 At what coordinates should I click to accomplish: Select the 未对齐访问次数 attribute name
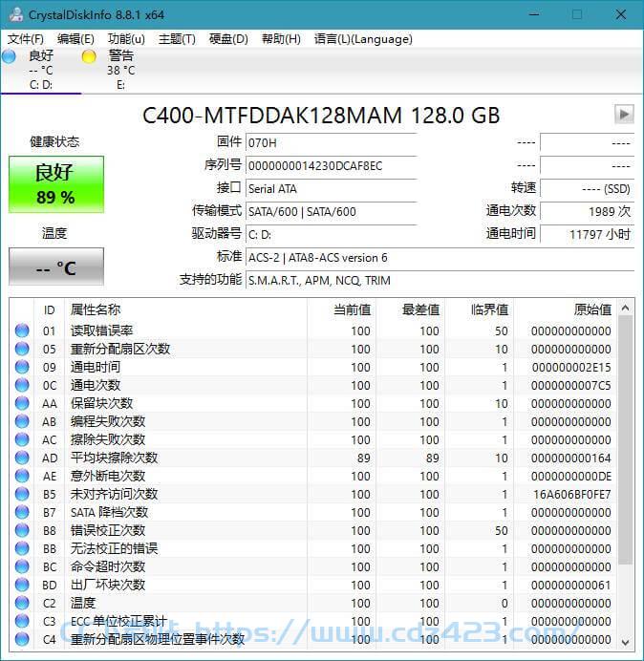(x=114, y=494)
